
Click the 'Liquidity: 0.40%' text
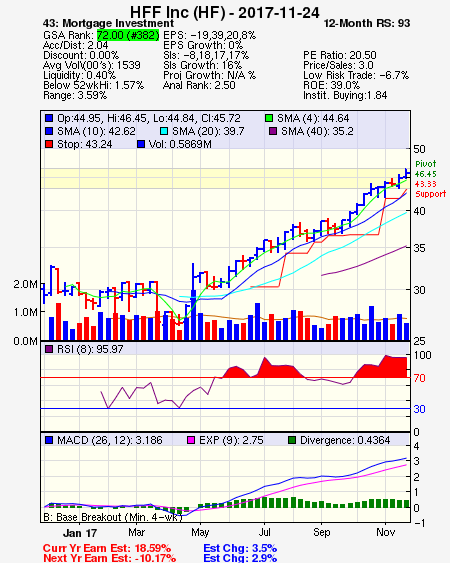79,75
